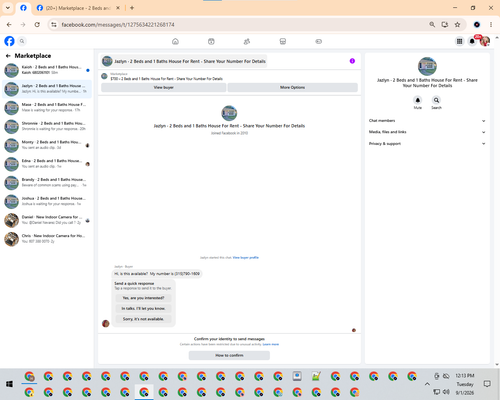Viewport: 500px width, 400px height.
Task: Open Kaioh conversation in chat list
Action: coord(47,70)
